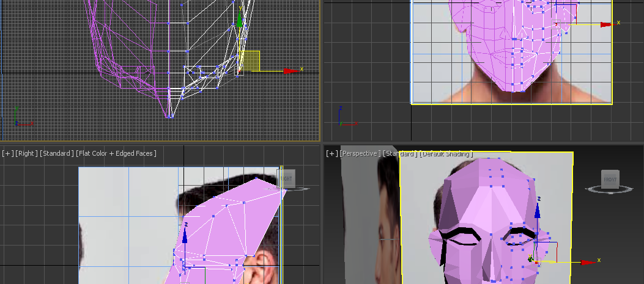This screenshot has width=644, height=284.
Task: Open [Standard] menu in the Right viewport
Action: pyautogui.click(x=57, y=153)
